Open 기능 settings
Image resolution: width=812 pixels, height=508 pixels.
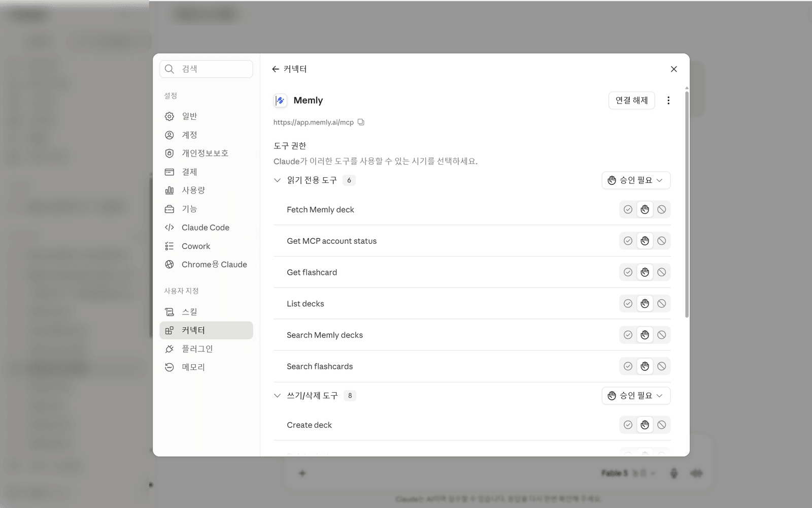206,209
